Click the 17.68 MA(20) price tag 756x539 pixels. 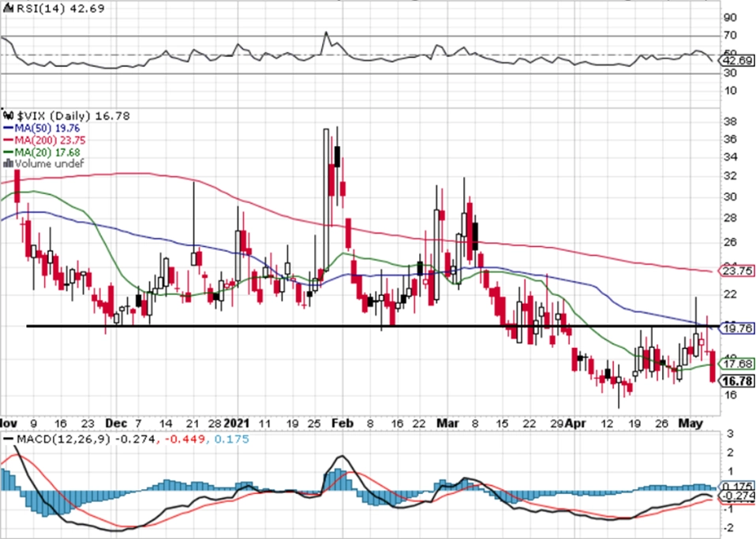(737, 364)
